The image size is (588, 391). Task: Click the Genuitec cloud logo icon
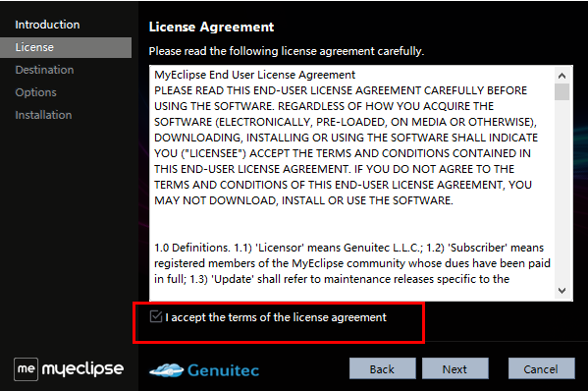click(x=167, y=370)
